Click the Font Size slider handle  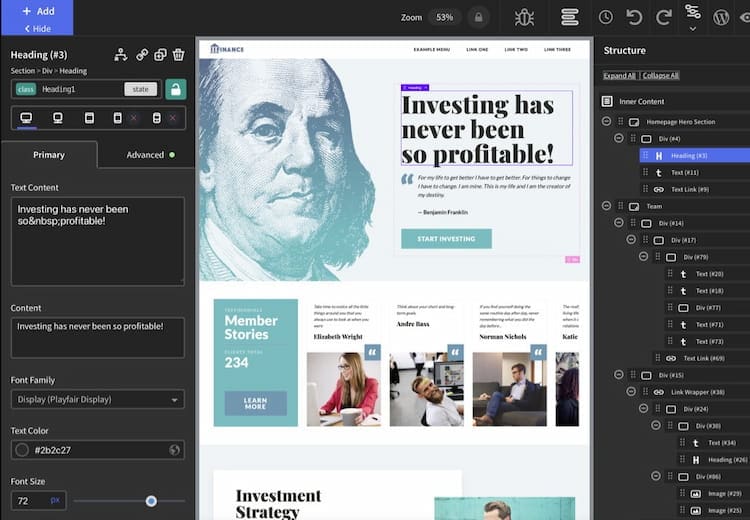pyautogui.click(x=151, y=501)
